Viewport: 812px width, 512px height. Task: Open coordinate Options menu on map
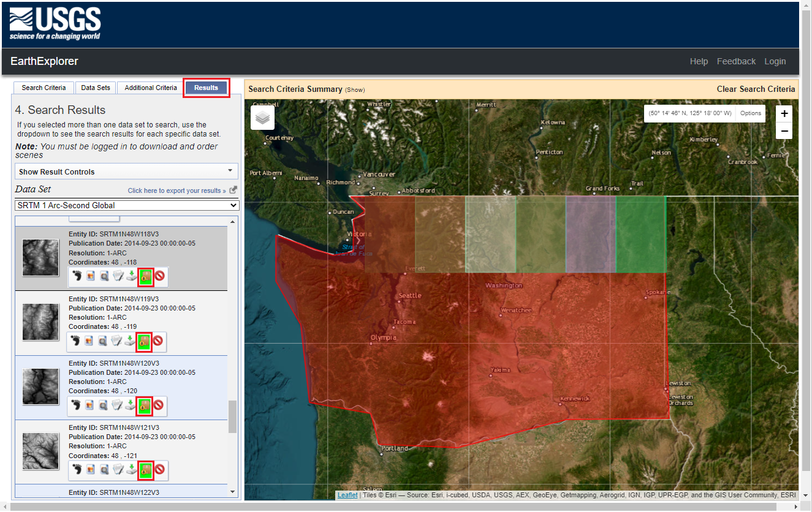click(750, 113)
